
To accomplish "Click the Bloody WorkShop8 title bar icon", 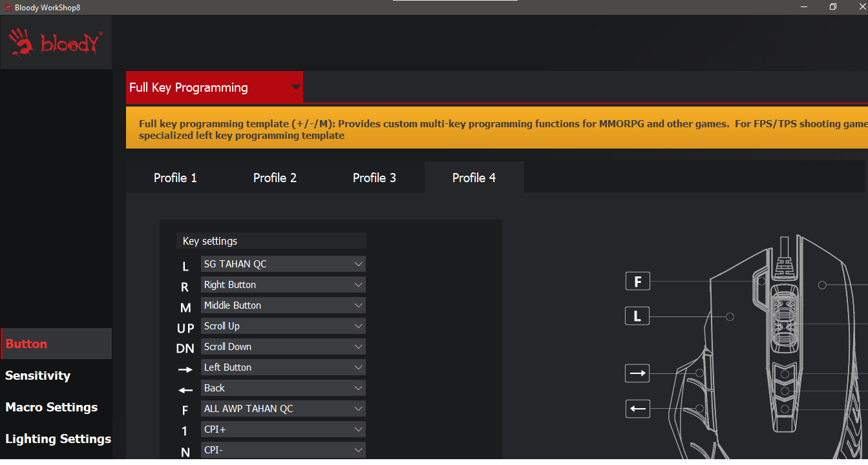I will tap(6, 7).
